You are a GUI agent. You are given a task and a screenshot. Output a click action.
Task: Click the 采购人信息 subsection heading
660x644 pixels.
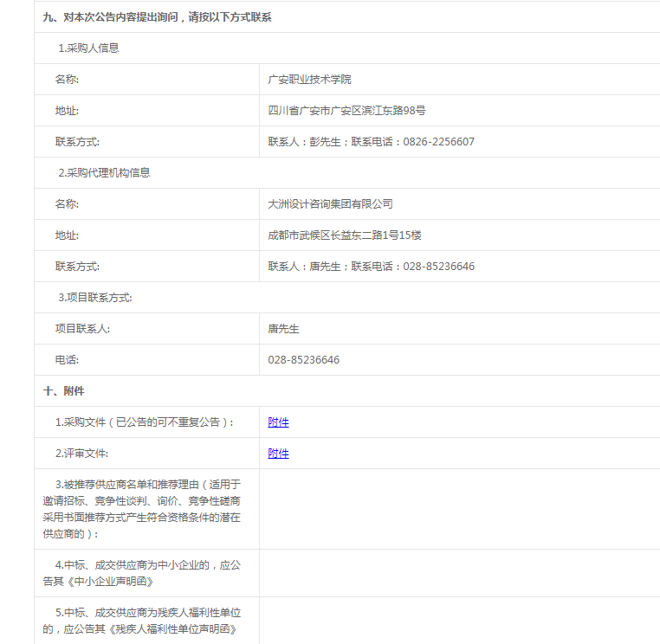click(x=88, y=48)
